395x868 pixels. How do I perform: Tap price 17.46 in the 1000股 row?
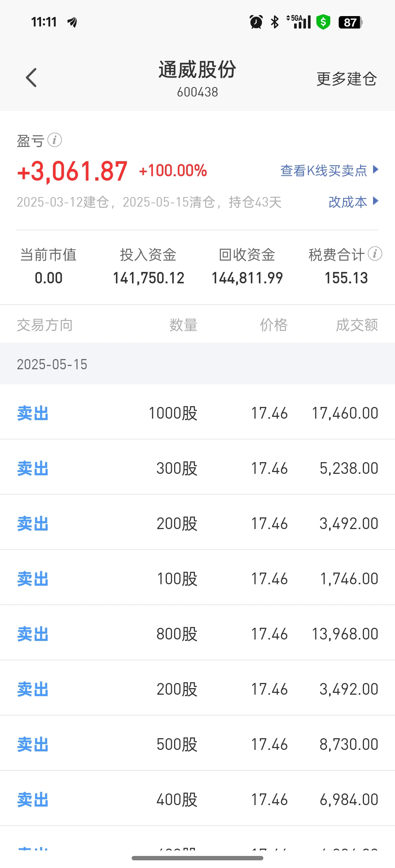(x=270, y=413)
